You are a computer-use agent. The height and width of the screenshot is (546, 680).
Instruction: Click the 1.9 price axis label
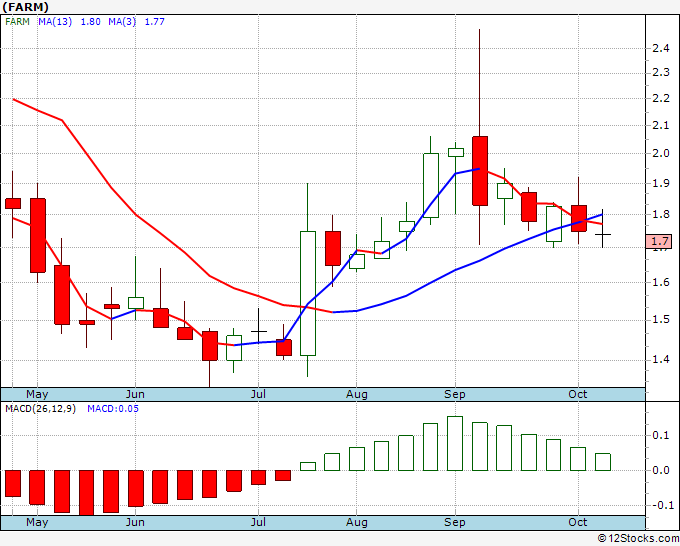coord(661,183)
